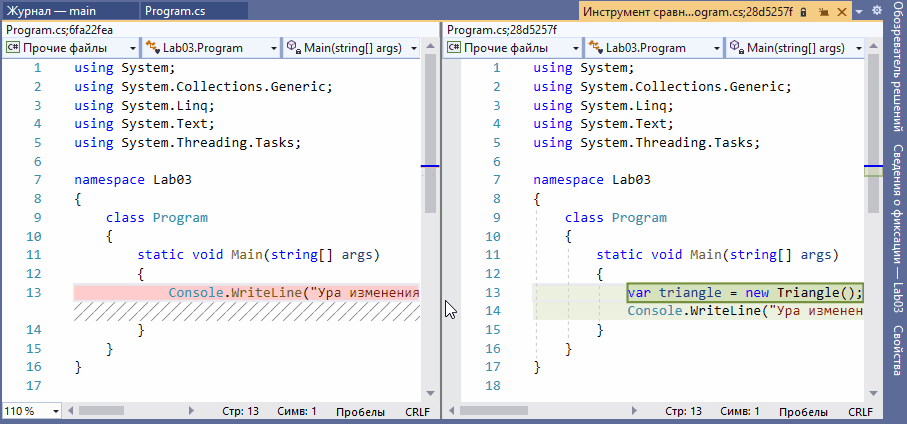Click Симв: 1 in left status bar
The image size is (907, 424).
point(297,412)
